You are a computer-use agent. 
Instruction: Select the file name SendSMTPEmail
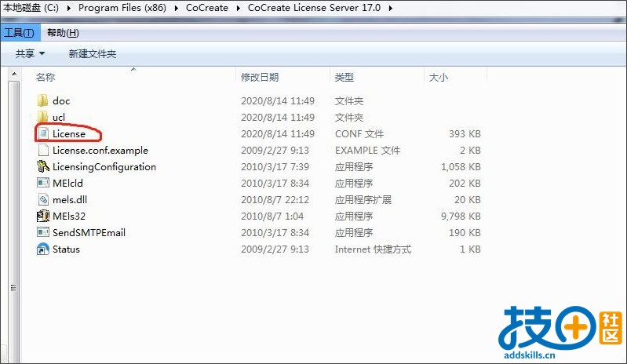89,232
